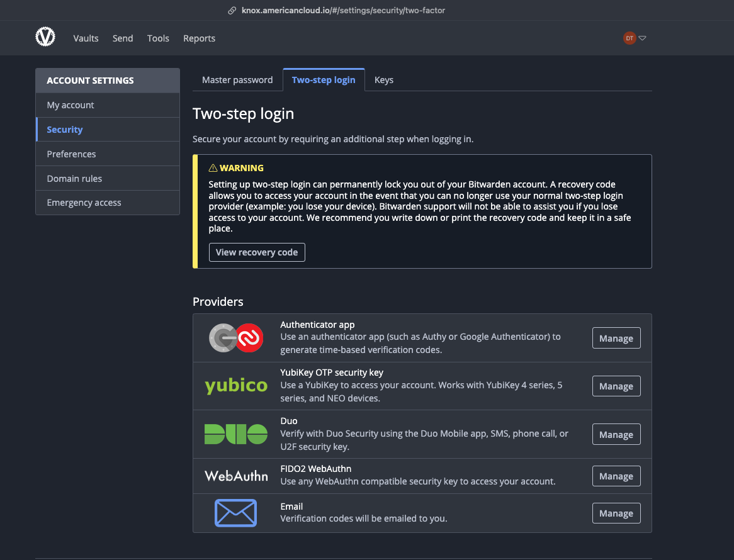Switch to the Keys tab
Screen dimensions: 734x560
point(383,80)
